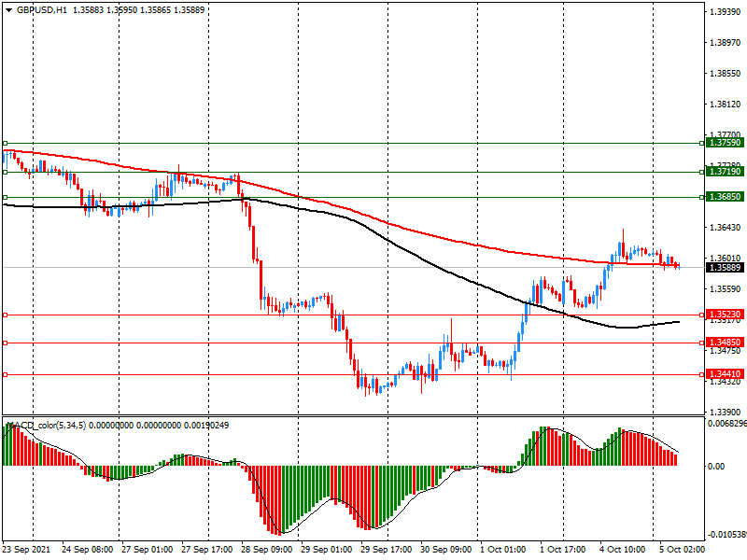Click the 5 Oct 02:00 time label
This screenshot has height=560, width=747.
(682, 549)
